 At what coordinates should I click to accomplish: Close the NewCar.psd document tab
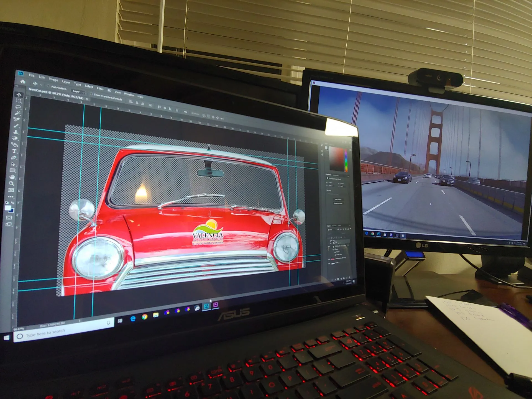[x=87, y=99]
